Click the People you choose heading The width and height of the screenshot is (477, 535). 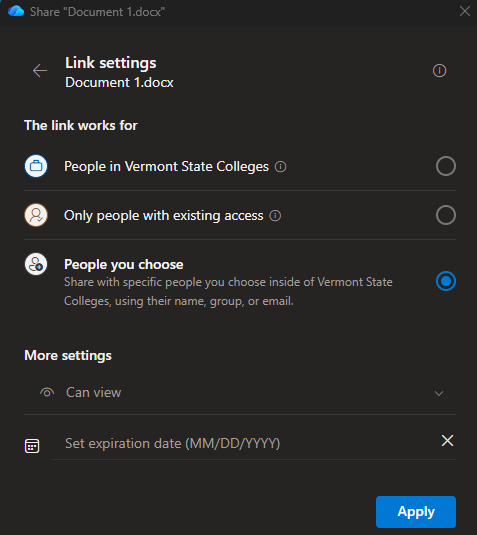[124, 264]
